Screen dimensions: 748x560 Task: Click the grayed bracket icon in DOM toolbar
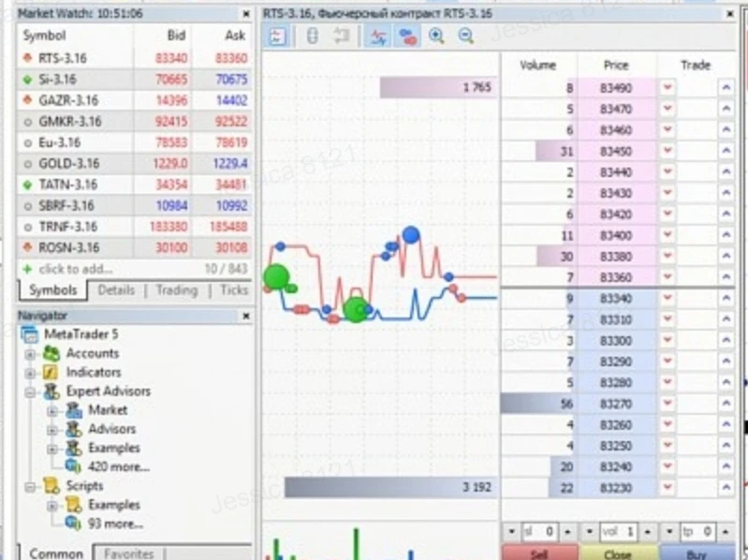(x=312, y=37)
